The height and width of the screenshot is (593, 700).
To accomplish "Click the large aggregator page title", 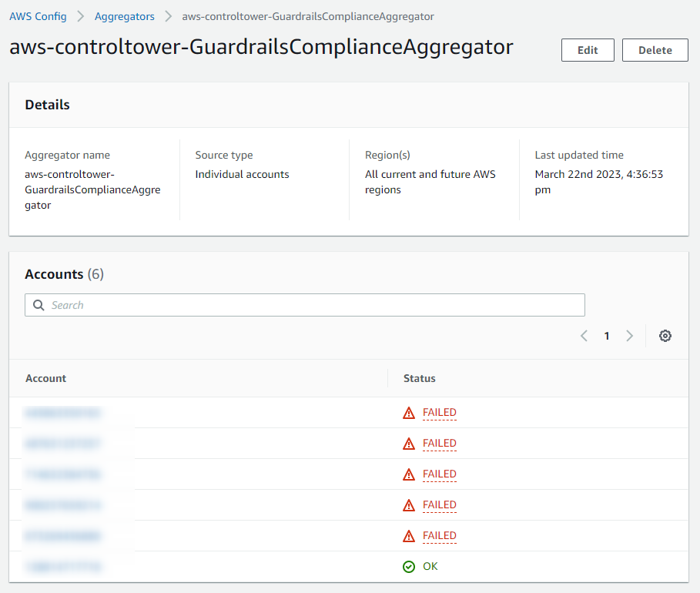I will point(261,47).
